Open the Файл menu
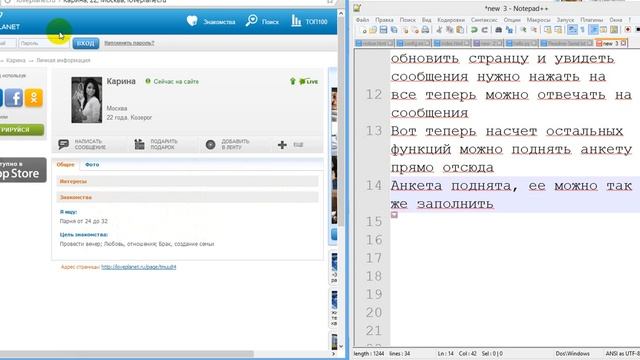 click(362, 20)
